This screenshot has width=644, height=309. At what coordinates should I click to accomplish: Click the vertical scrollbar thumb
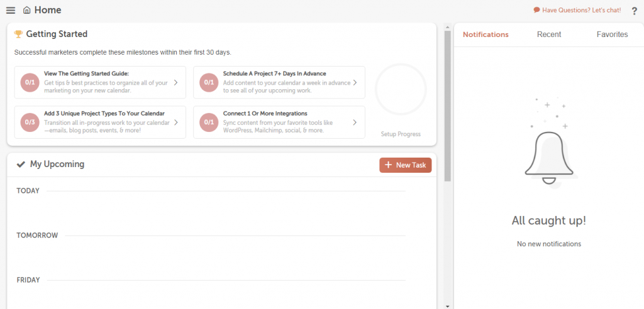coord(448,106)
